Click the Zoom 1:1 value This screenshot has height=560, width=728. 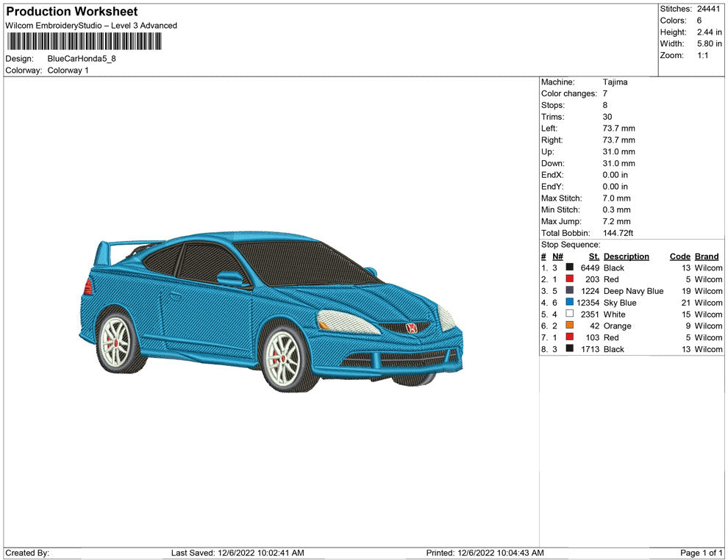pyautogui.click(x=702, y=56)
